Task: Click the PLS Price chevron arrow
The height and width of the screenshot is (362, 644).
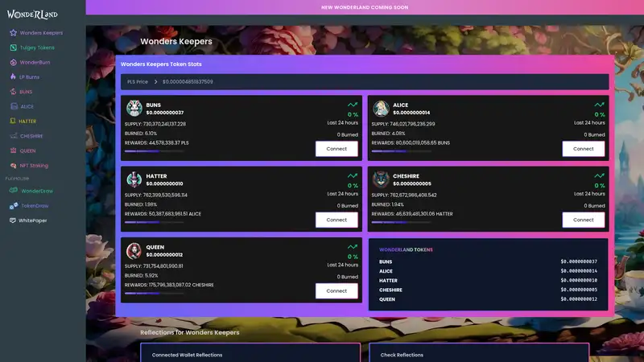Action: pyautogui.click(x=155, y=82)
